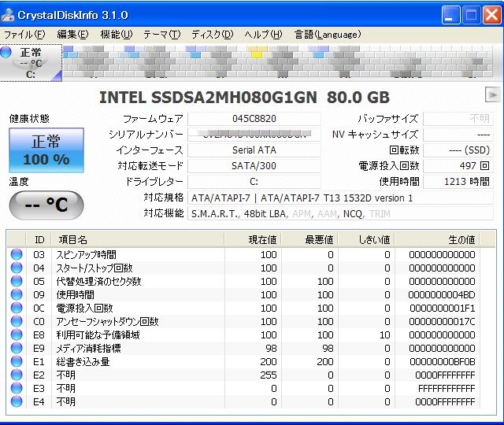Click raw value 0000000004BD
Screen dimensions: 504x425
(442, 295)
